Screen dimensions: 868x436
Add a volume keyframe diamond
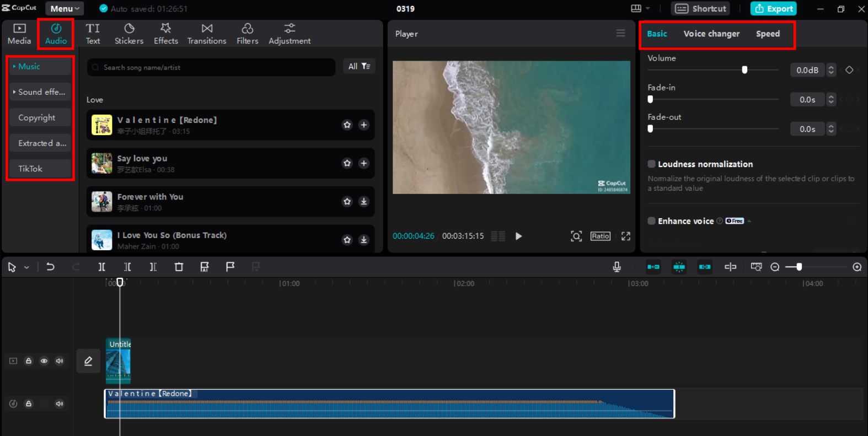(x=850, y=70)
